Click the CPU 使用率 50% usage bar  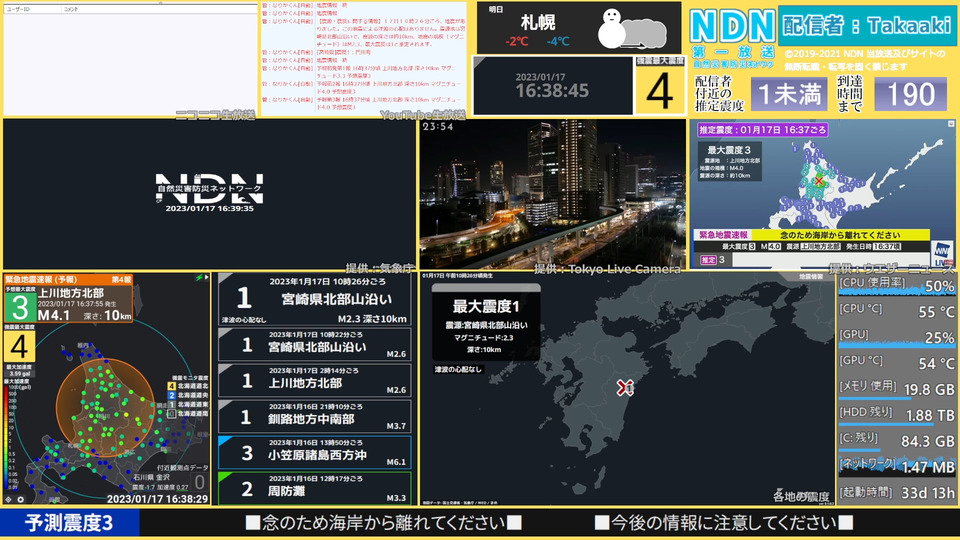click(x=896, y=291)
